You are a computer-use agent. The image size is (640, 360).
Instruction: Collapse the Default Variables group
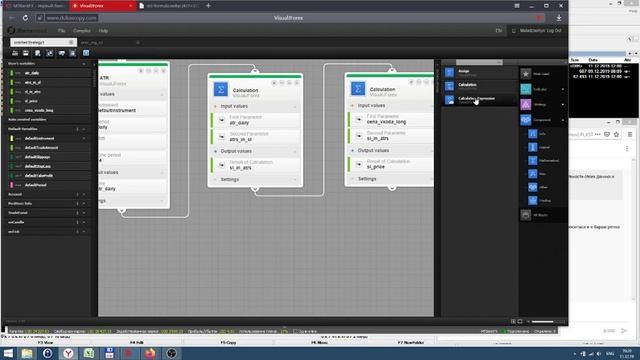click(x=84, y=129)
